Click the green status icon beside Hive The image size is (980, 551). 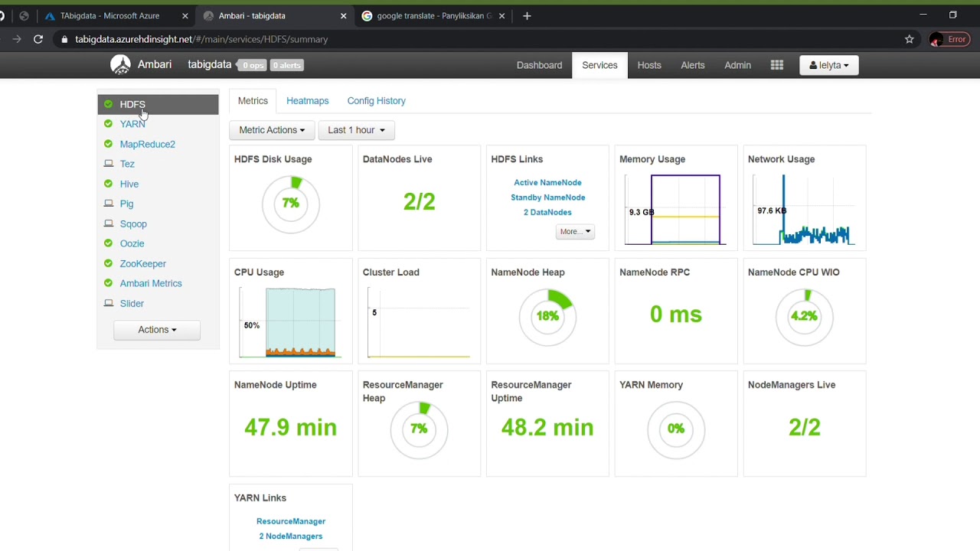pos(108,184)
